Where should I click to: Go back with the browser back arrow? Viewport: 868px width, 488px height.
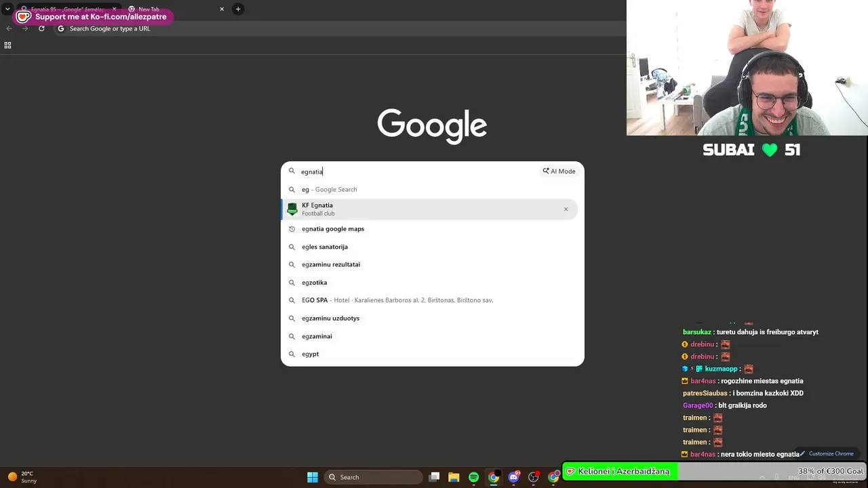pos(9,28)
